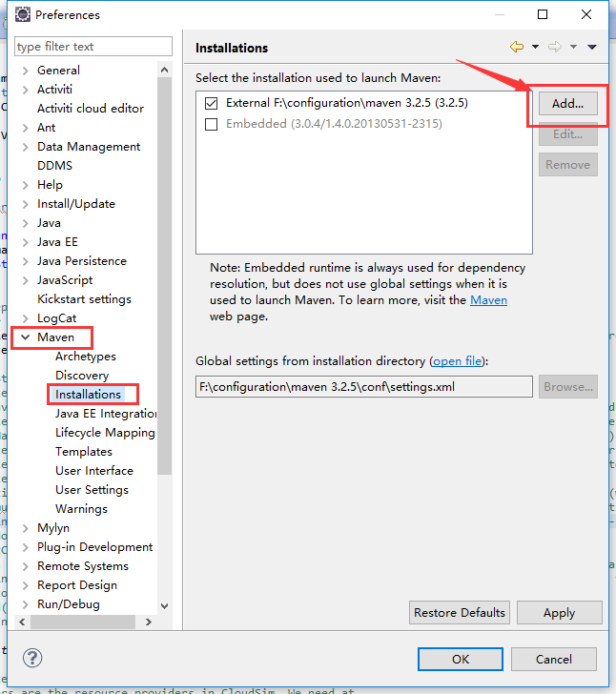
Task: Click the Preferences window title icon
Action: pos(23,14)
